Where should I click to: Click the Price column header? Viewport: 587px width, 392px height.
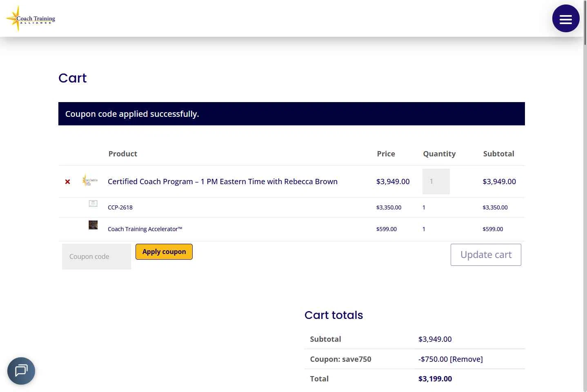point(386,154)
